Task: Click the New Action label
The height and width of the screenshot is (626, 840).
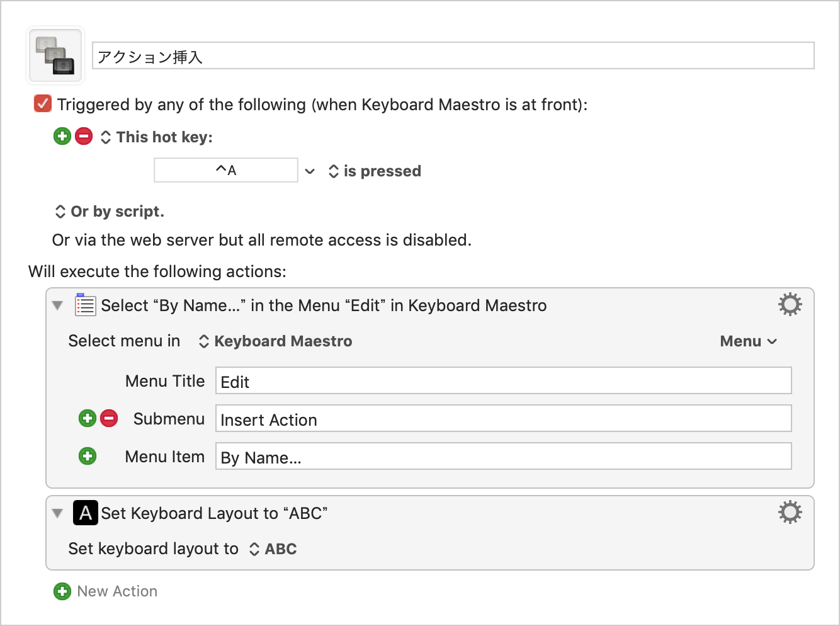Action: coord(117,591)
